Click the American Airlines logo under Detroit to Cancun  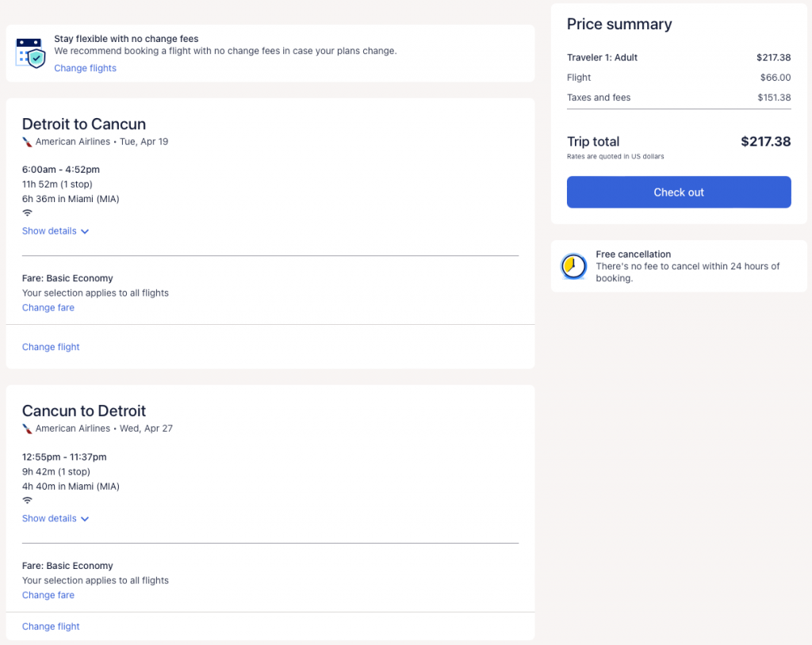[27, 142]
